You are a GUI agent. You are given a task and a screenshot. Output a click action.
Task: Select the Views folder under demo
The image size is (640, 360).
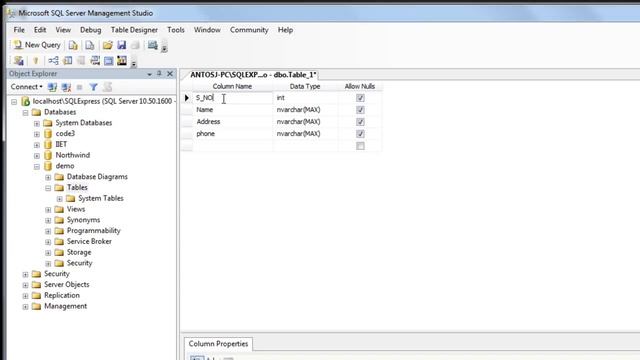[76, 209]
